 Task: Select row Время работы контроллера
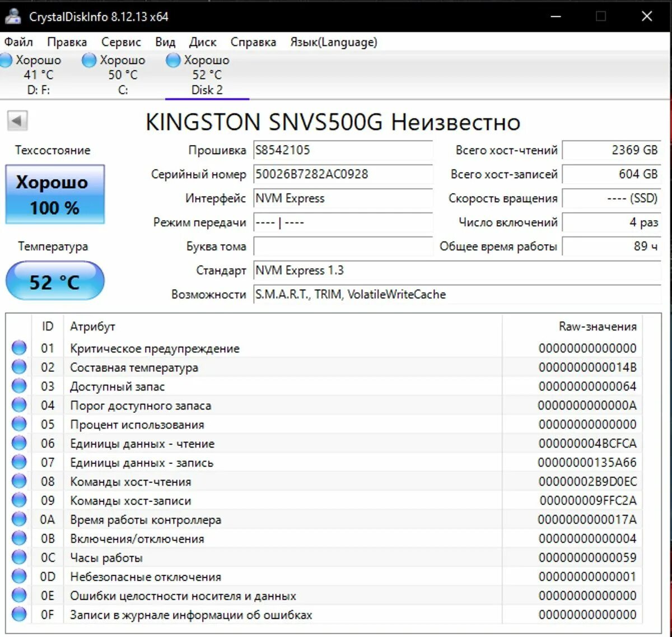[x=324, y=519]
